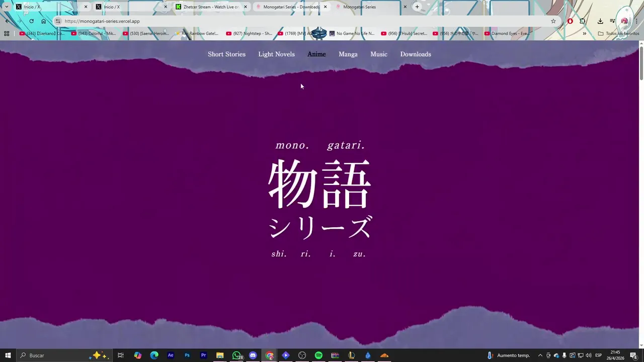Open File Explorer from taskbar

point(220,355)
